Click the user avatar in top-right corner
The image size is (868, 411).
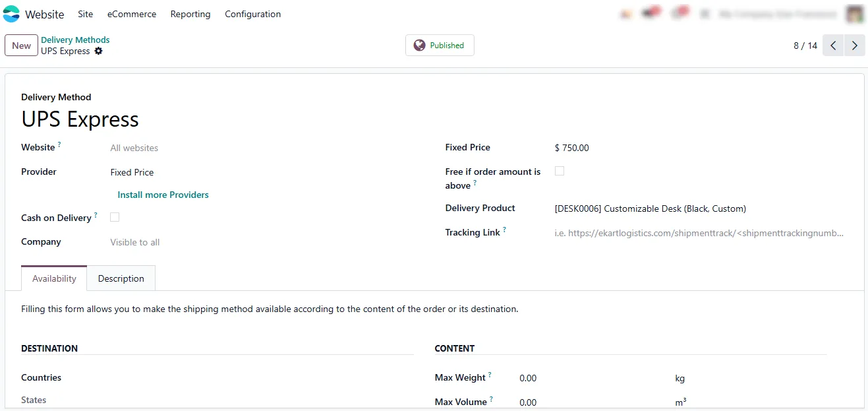pos(855,14)
